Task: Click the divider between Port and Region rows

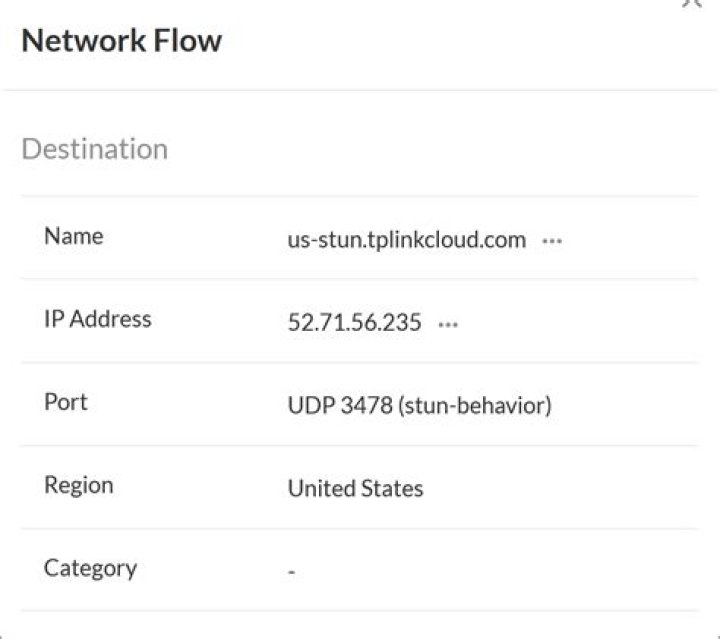Action: point(360,445)
